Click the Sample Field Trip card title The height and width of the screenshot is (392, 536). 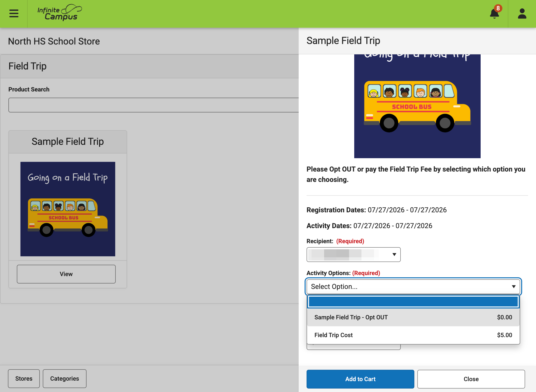pyautogui.click(x=68, y=142)
